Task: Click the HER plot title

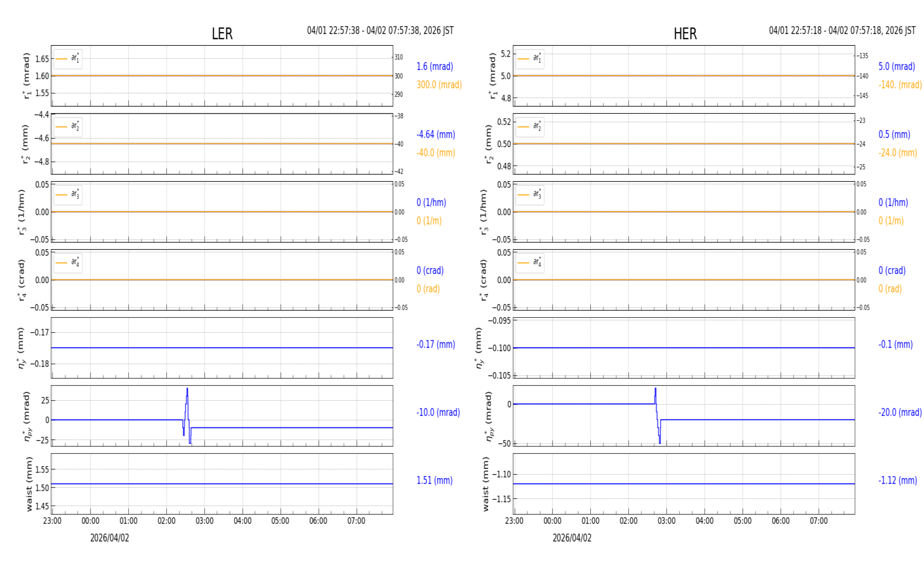Action: [685, 34]
